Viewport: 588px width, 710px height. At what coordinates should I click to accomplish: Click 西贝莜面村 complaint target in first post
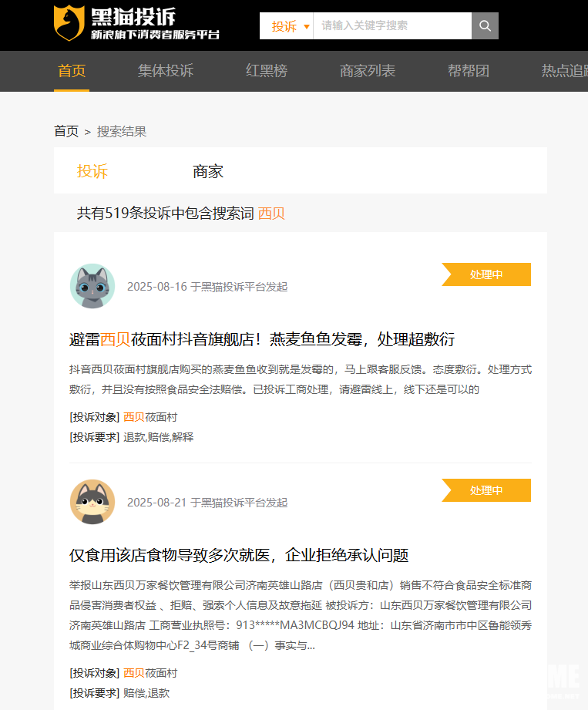(150, 417)
